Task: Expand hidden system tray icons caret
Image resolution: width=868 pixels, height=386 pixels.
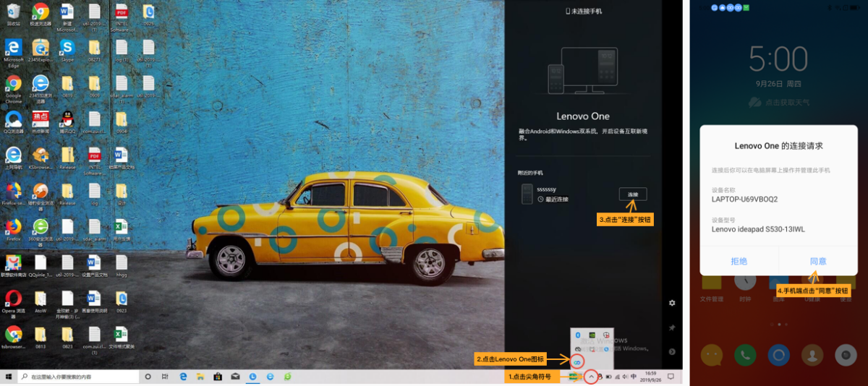Action: click(591, 377)
